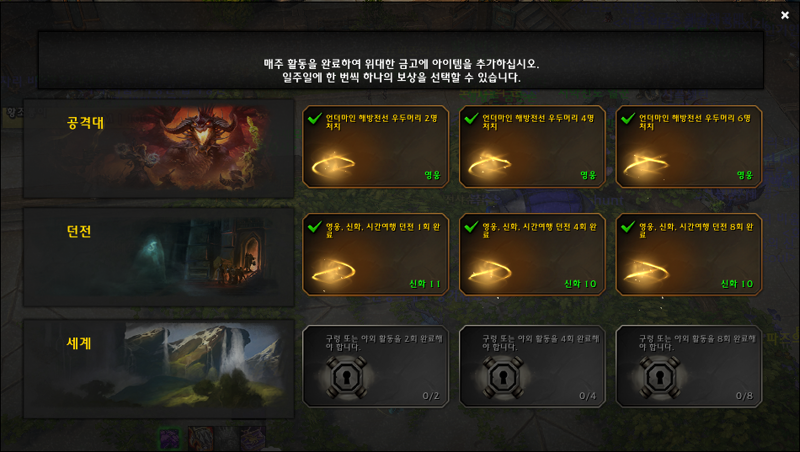
Task: Select the 2-boss raid reward ring icon
Action: [334, 164]
